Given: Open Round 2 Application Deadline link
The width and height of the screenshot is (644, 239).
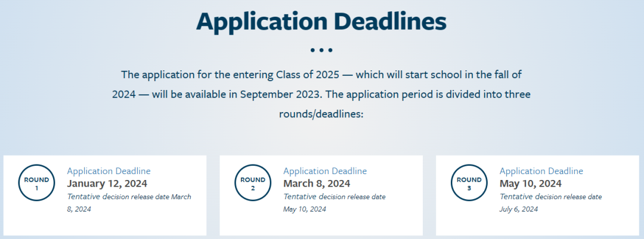Looking at the screenshot, I should [x=325, y=171].
